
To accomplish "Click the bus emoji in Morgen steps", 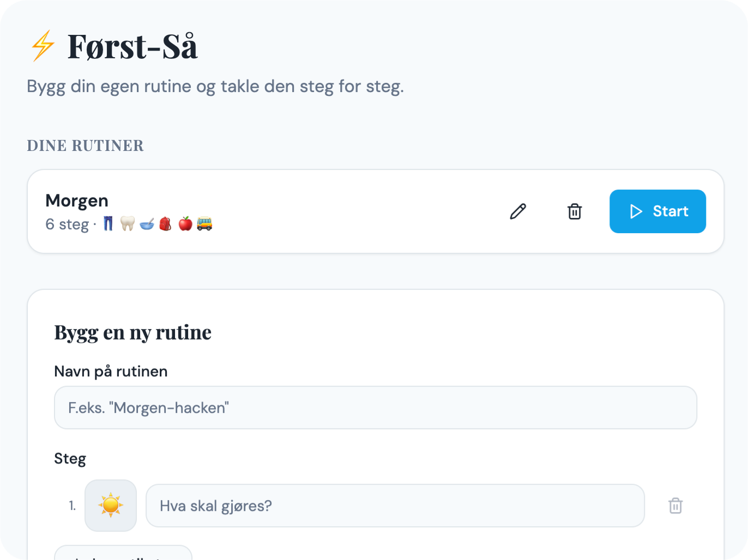I will (204, 223).
